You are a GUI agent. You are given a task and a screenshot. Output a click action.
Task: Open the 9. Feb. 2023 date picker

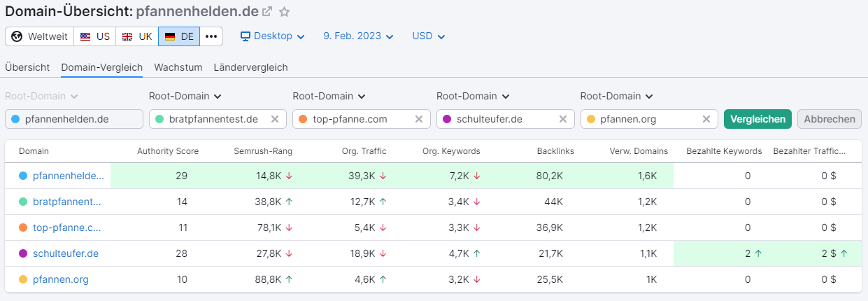click(358, 36)
